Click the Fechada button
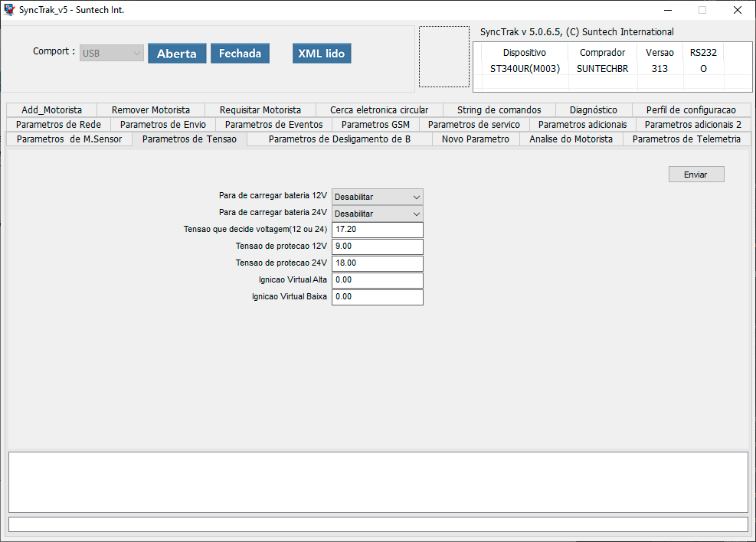Viewport: 756px width, 542px height. [x=240, y=54]
